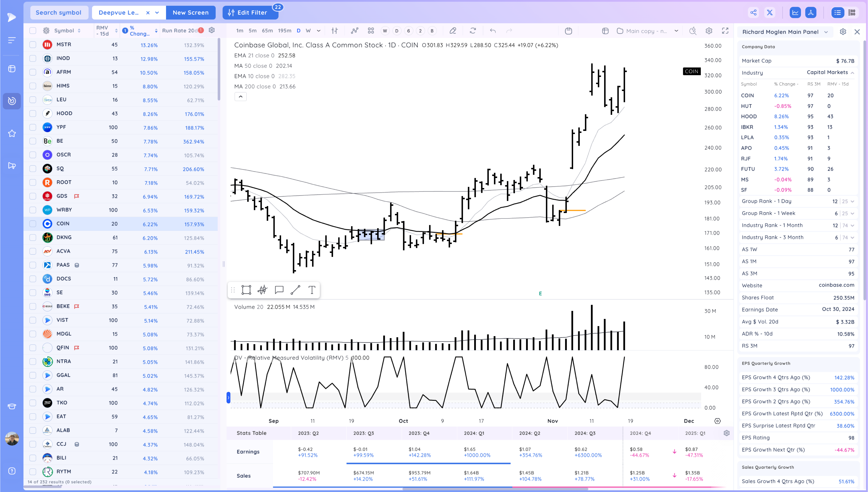This screenshot has width=868, height=492.
Task: Open the right panel settings gear
Action: [843, 32]
